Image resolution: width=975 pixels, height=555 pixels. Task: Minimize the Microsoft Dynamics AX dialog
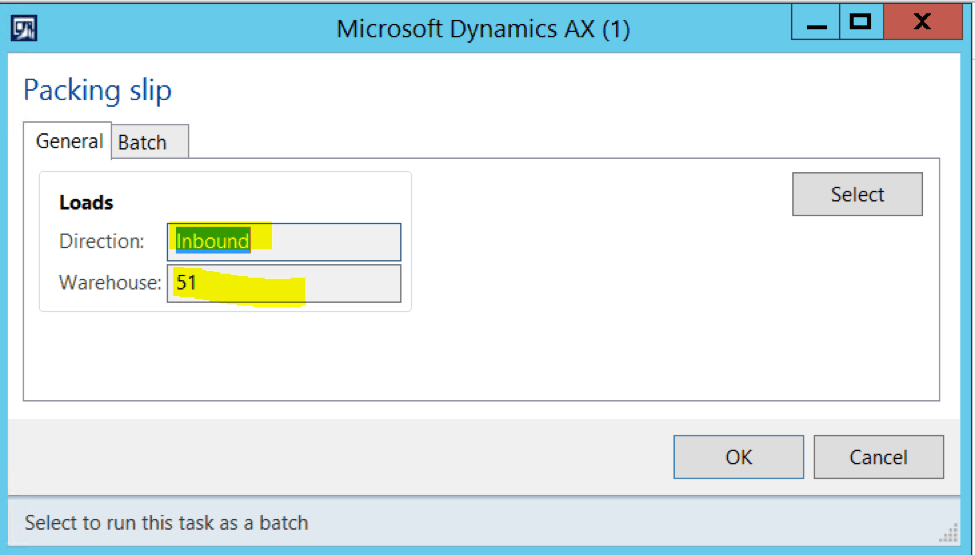tap(816, 22)
